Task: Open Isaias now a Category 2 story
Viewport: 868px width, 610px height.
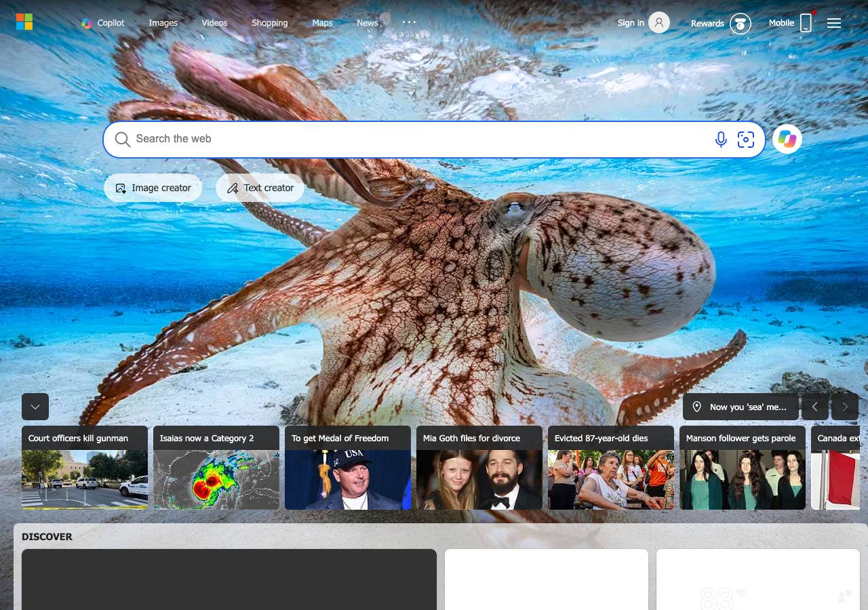Action: (216, 468)
